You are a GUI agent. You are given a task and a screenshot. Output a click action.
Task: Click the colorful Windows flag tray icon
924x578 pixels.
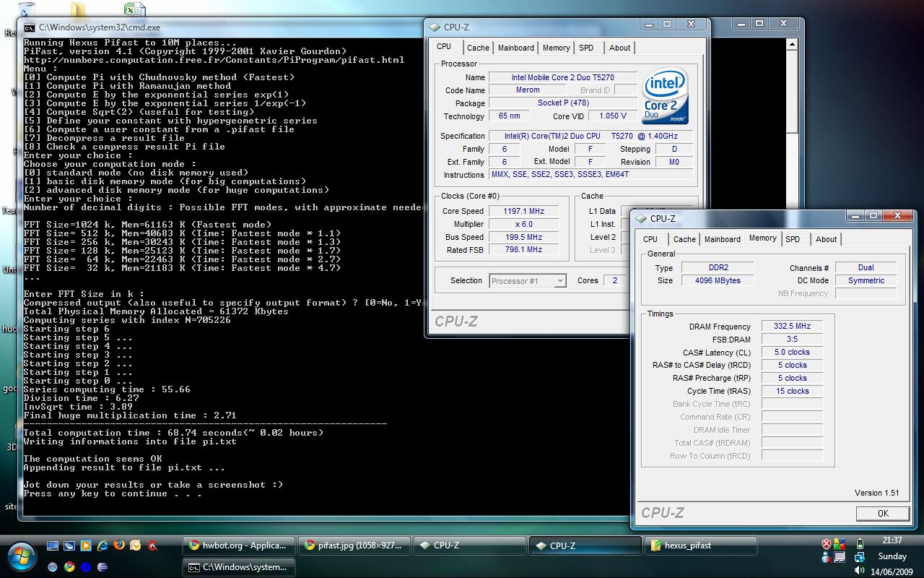click(x=840, y=544)
